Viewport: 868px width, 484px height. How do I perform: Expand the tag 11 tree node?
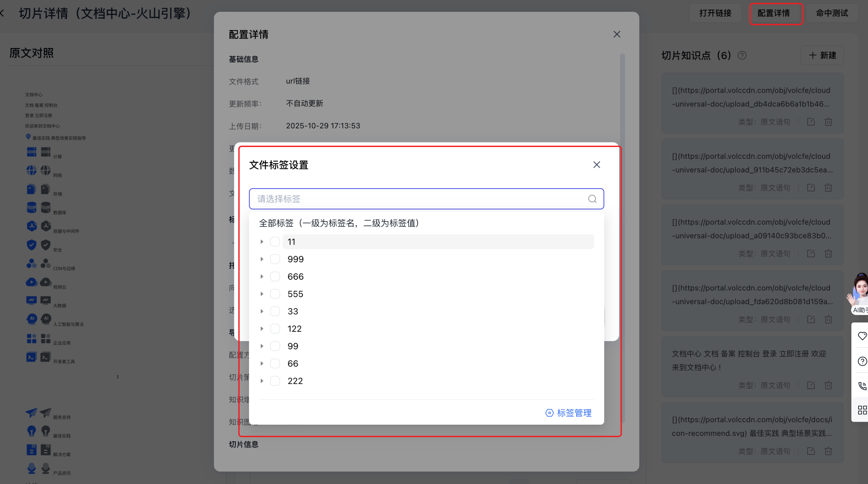[x=262, y=242]
